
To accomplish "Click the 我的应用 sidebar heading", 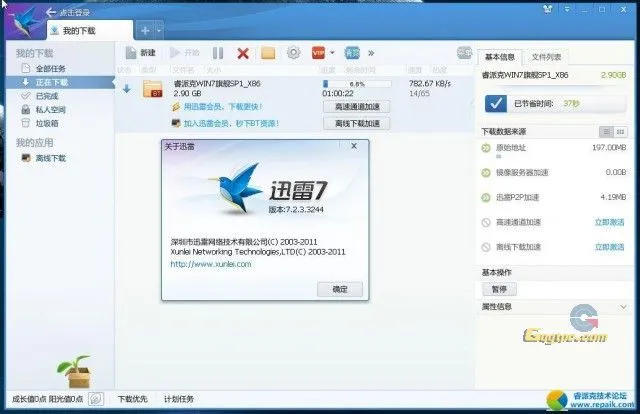I will point(35,142).
